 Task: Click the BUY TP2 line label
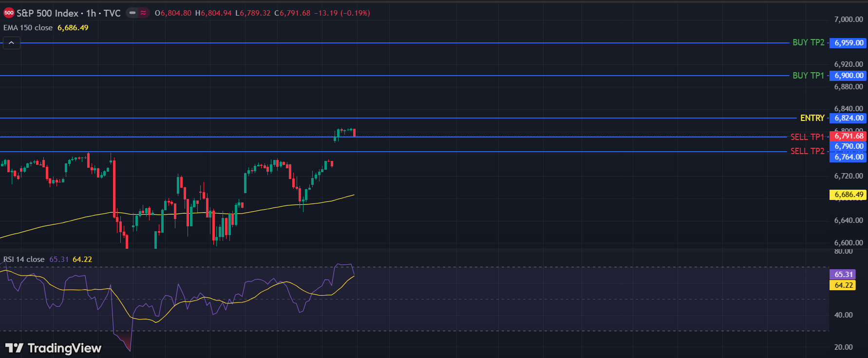808,43
